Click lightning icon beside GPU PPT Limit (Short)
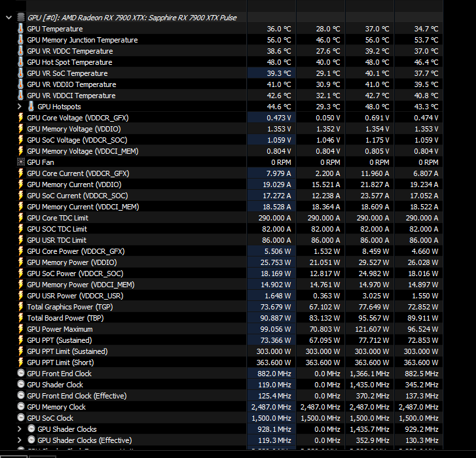Viewport: 476px width, 458px height. tap(21, 362)
